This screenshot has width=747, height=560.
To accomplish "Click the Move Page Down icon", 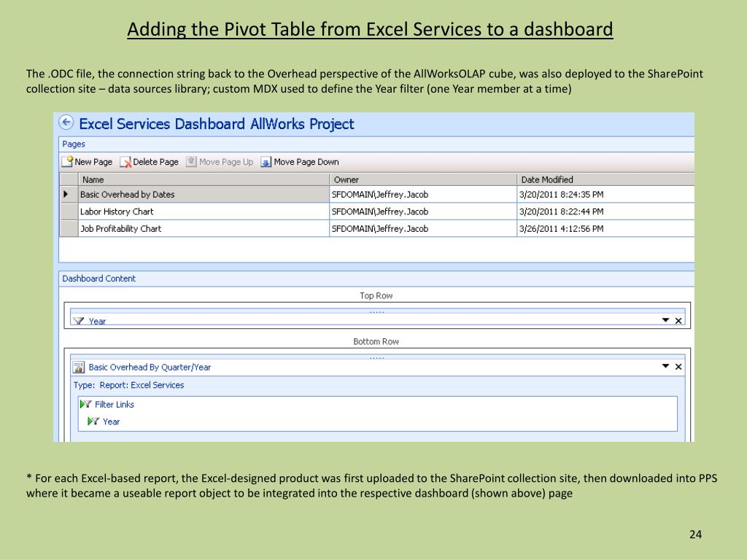I will pos(266,162).
